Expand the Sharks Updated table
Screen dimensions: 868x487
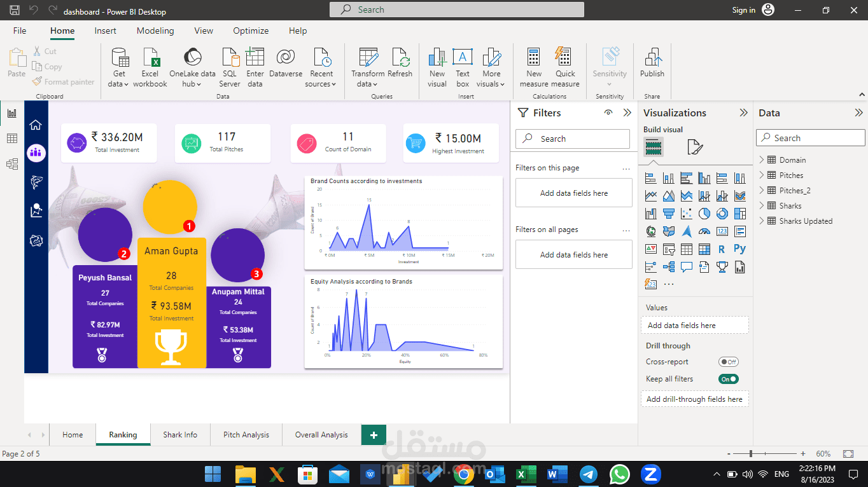762,221
